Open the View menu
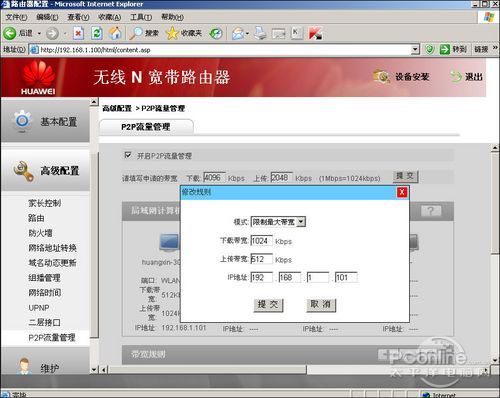Screen dimensions: 500x398 (78, 17)
